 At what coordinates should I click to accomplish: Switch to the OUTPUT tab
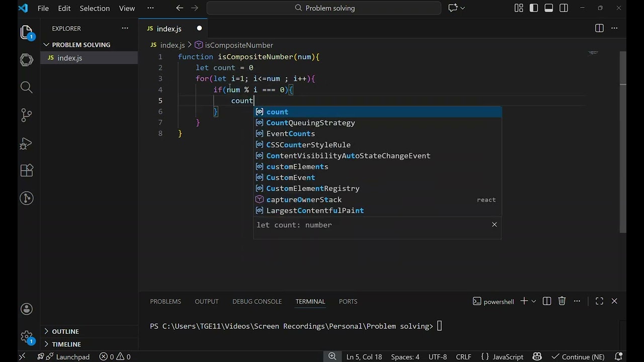pyautogui.click(x=207, y=301)
